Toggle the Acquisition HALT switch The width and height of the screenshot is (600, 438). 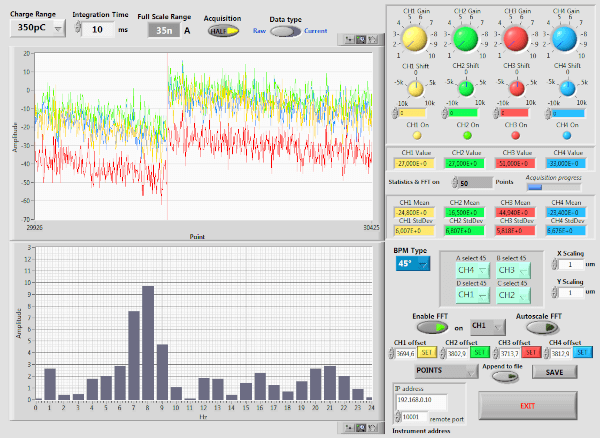pyautogui.click(x=223, y=31)
